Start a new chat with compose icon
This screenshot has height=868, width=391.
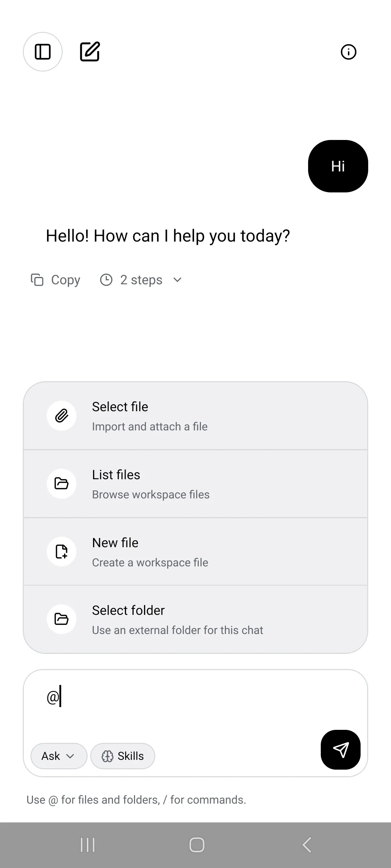(x=90, y=52)
